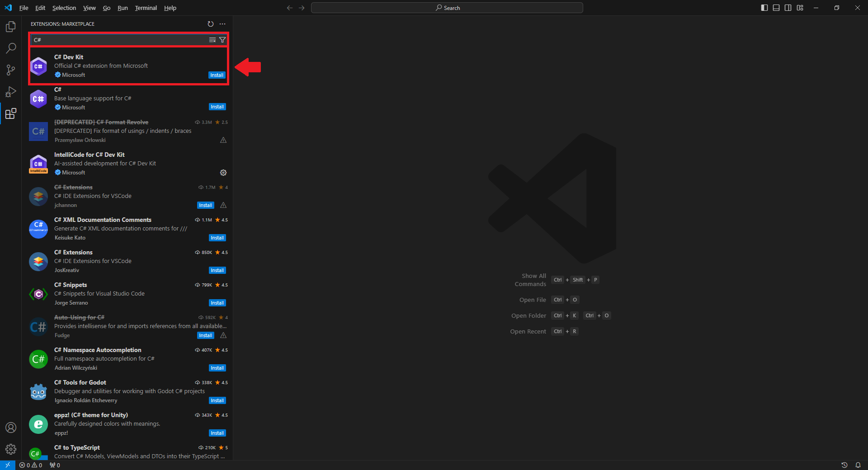
Task: Install the C# Dev Kit extension
Action: click(217, 75)
